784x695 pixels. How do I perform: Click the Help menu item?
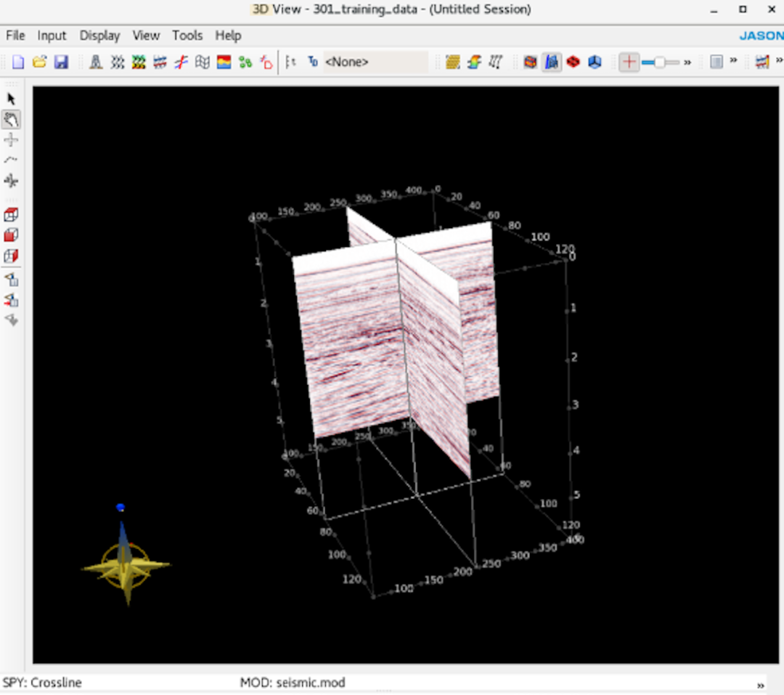[x=228, y=35]
